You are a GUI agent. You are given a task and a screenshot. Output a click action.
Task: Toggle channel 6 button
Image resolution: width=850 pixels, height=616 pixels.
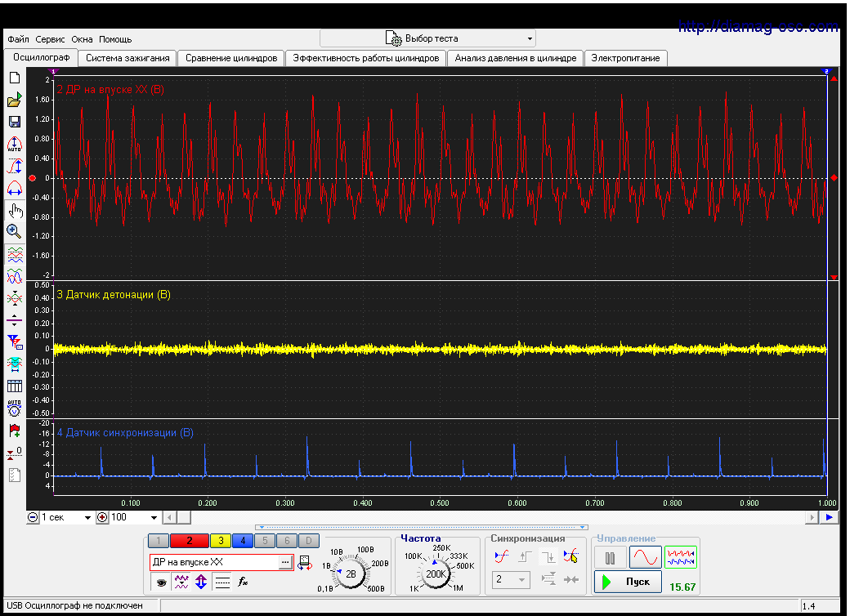(288, 540)
